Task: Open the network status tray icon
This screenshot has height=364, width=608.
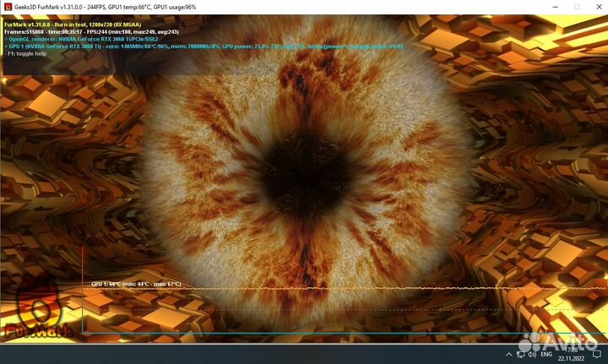Action: tap(521, 355)
